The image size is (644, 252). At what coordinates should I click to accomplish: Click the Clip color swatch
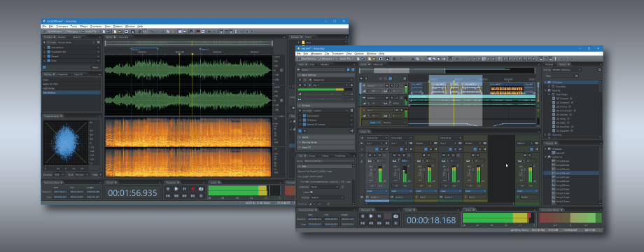[x=311, y=192]
